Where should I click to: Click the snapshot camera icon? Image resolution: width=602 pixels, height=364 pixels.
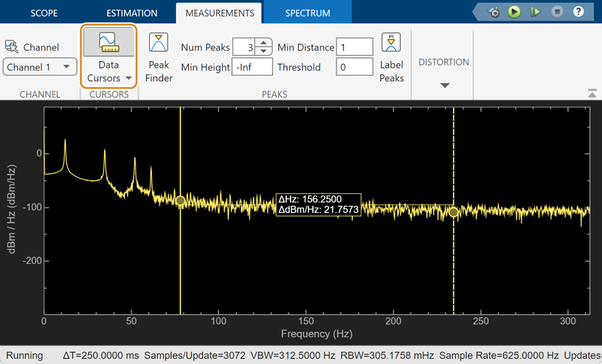(494, 12)
